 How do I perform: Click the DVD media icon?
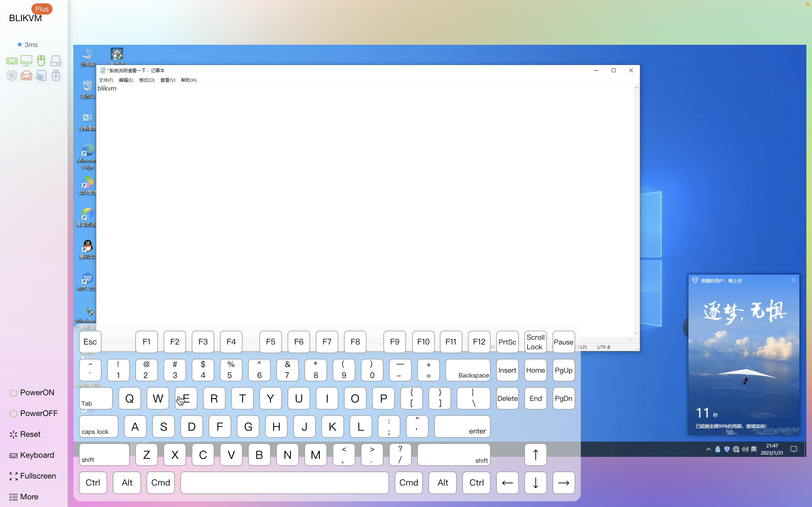pyautogui.click(x=41, y=75)
